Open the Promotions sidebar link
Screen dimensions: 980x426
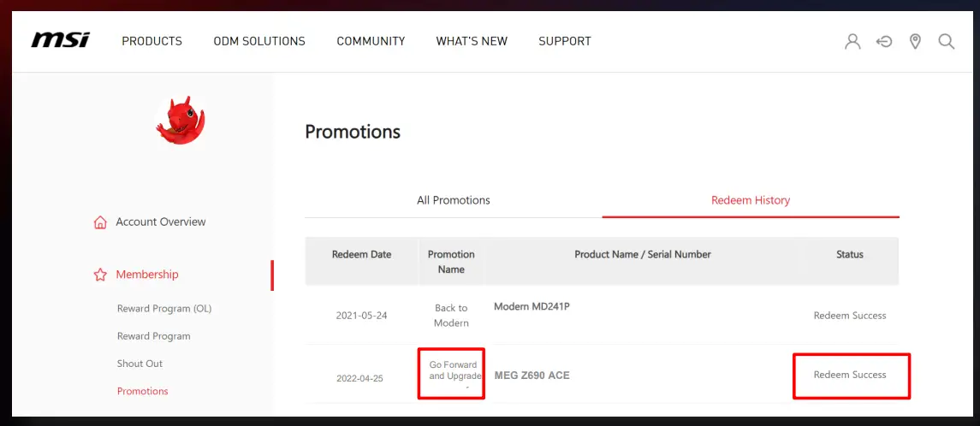(x=142, y=391)
